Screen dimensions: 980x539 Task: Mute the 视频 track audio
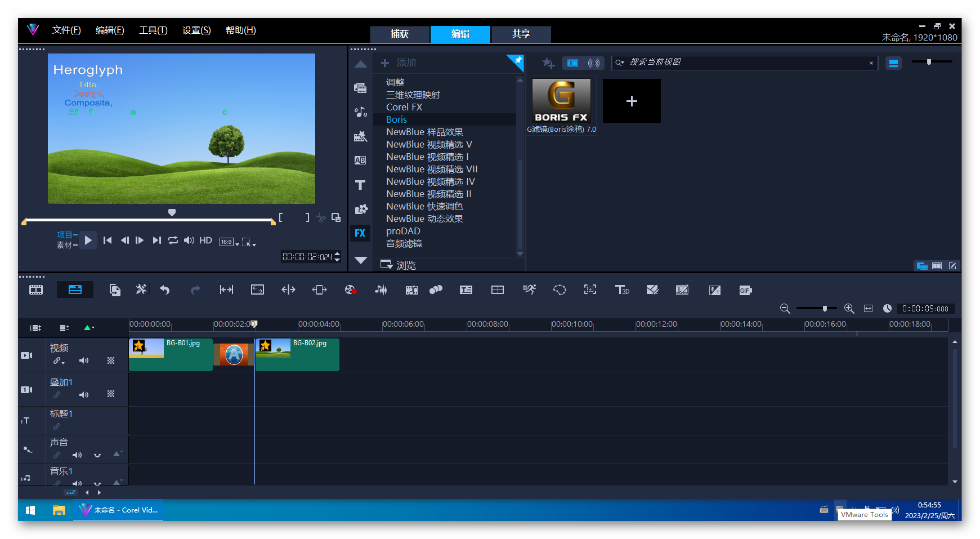tap(84, 360)
